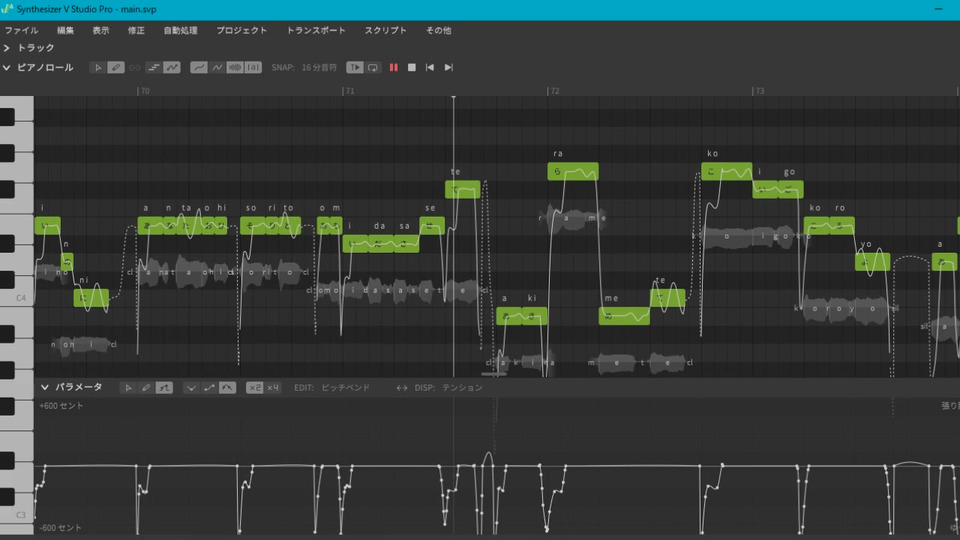This screenshot has height=540, width=960.
Task: Toggle the pitch curve zigzag arrow icon
Action: tap(172, 67)
